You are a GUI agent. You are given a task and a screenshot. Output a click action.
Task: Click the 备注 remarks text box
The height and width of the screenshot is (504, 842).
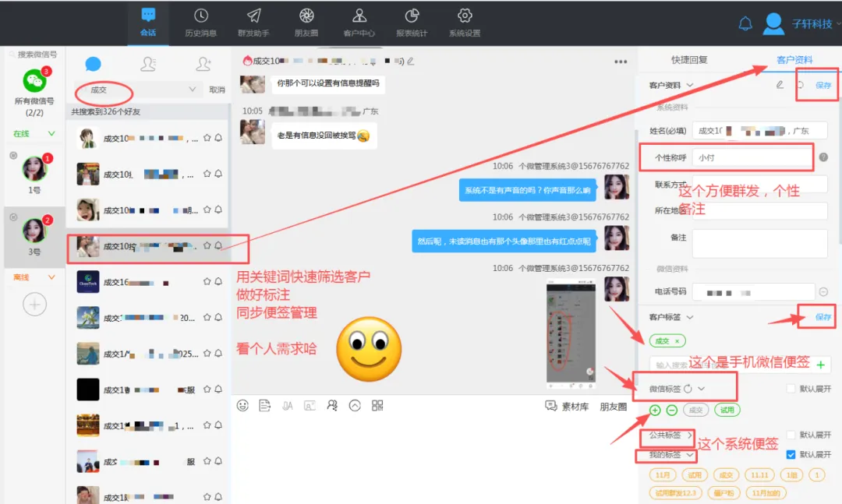pyautogui.click(x=759, y=244)
